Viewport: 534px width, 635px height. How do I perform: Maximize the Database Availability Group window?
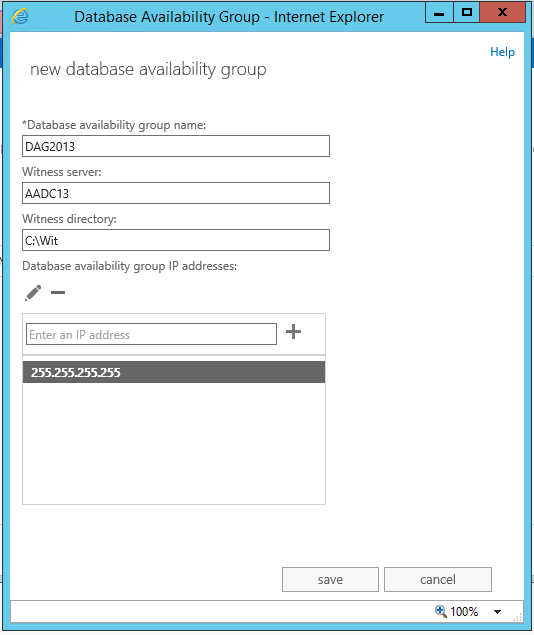[466, 13]
